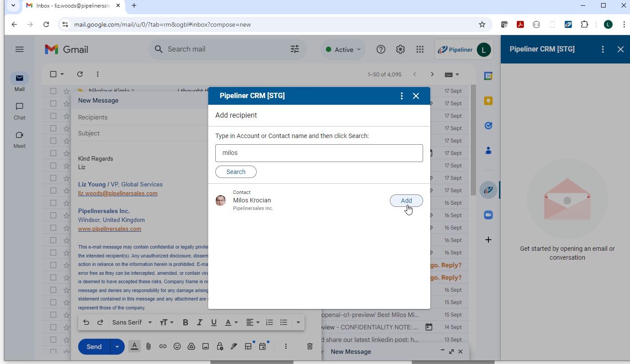Open Google Calendar in side panel
Image resolution: width=630 pixels, height=364 pixels.
(488, 76)
